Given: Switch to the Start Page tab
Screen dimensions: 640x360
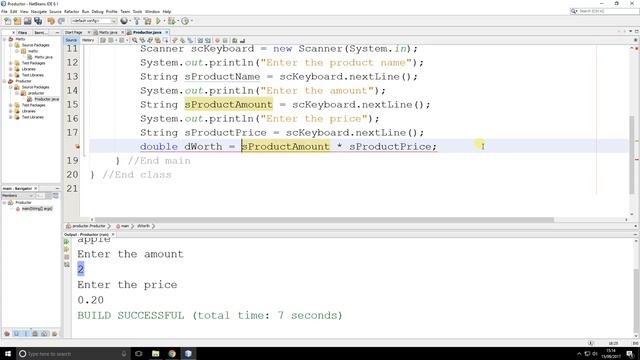Looking at the screenshot, I should tap(73, 32).
